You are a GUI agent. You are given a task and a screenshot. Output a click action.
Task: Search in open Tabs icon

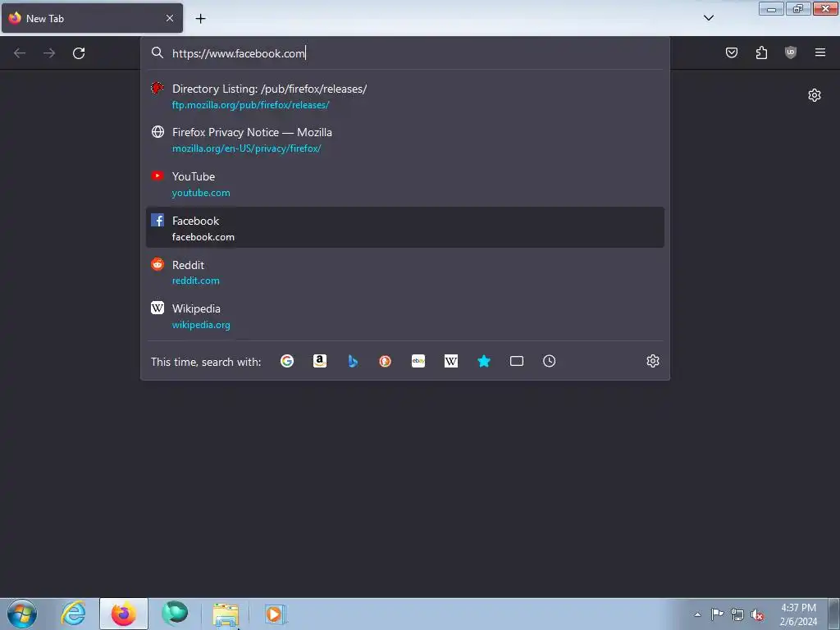[517, 361]
